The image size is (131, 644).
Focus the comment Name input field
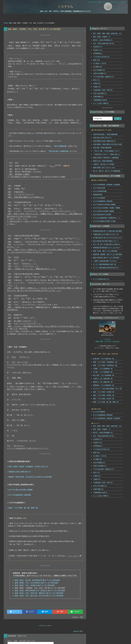(30, 643)
